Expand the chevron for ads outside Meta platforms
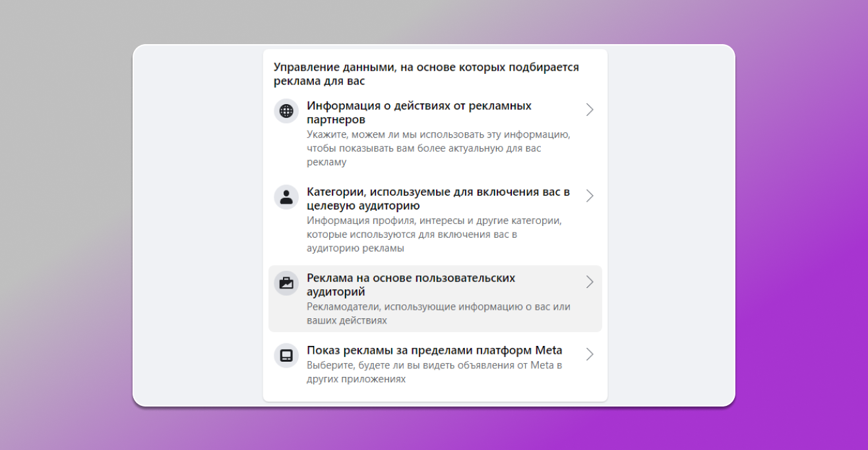The height and width of the screenshot is (450, 868). (590, 354)
